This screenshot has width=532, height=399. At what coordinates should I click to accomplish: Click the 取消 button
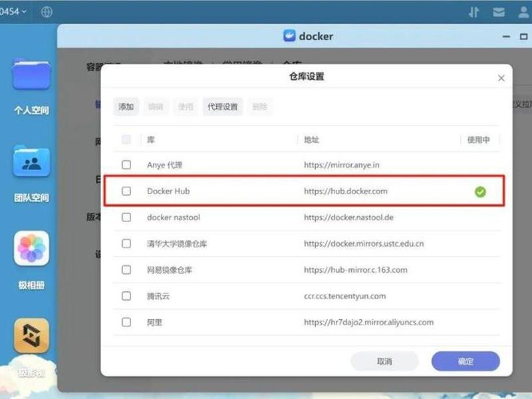coord(384,361)
